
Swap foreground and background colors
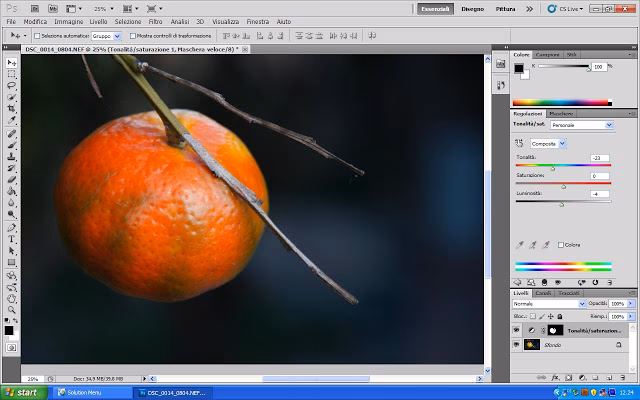[x=16, y=321]
